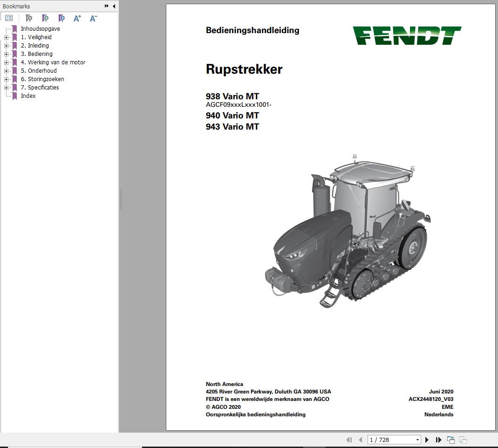Select the 5. Onderhoud bookmark
The width and height of the screenshot is (498, 448).
coord(39,70)
